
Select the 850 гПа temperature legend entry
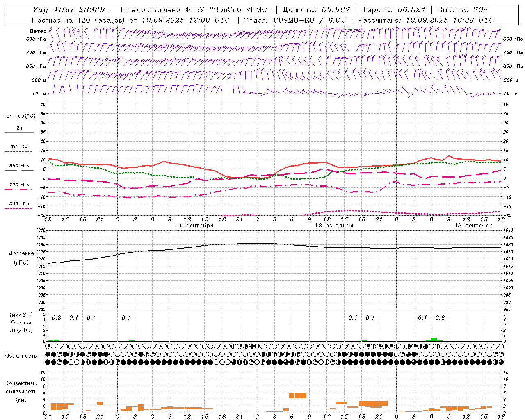coord(19,166)
